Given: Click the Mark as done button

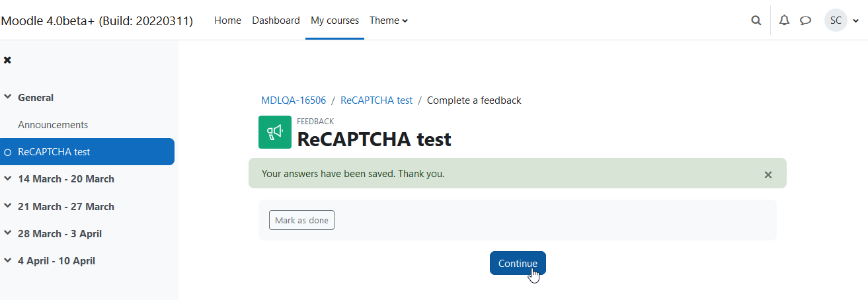Looking at the screenshot, I should coord(301,220).
